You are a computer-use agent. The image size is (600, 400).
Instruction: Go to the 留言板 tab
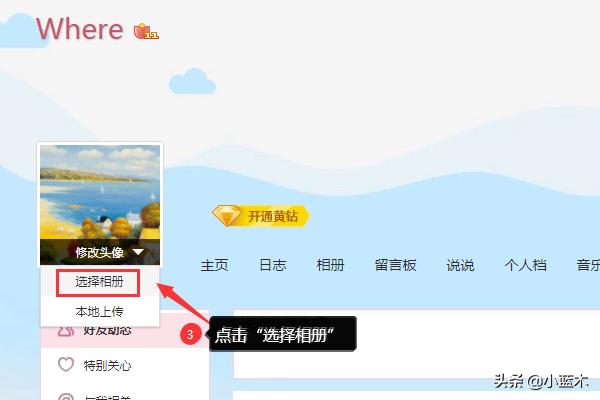coord(395,265)
